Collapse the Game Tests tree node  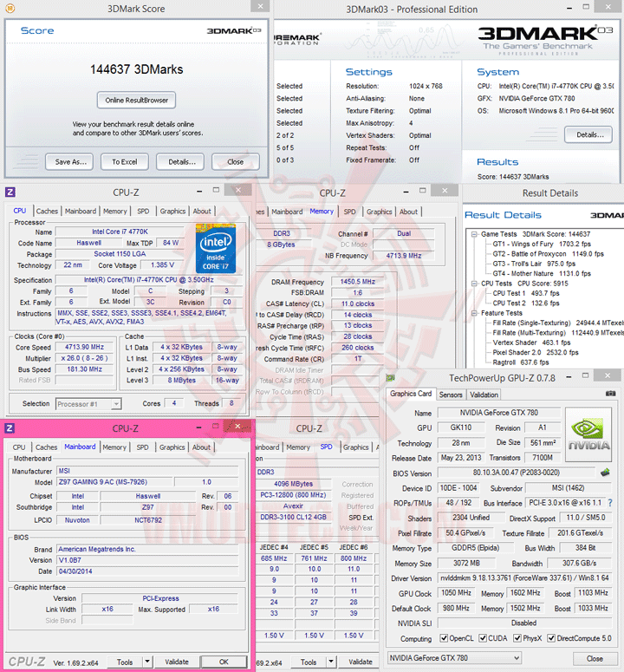coord(474,234)
